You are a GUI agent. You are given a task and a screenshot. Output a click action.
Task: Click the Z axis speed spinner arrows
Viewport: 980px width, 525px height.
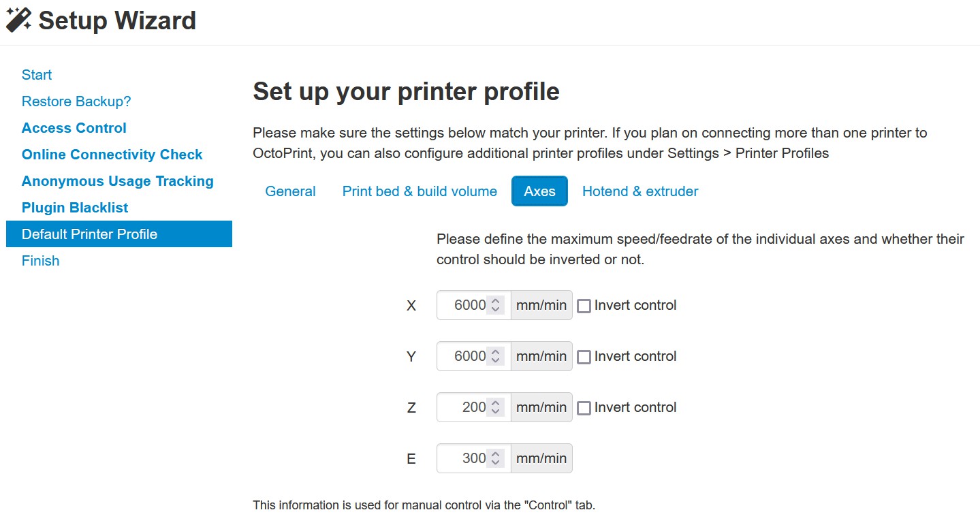click(x=496, y=407)
